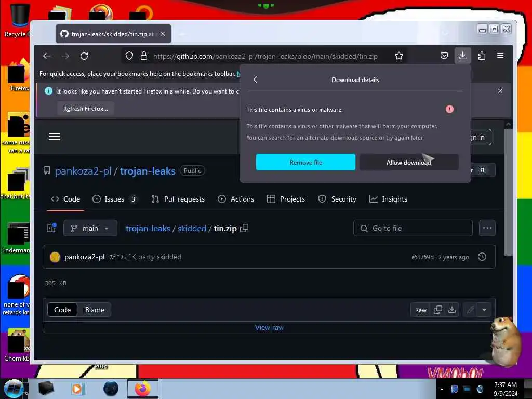Go back in Download details panel
Image resolution: width=532 pixels, height=399 pixels.
[256, 79]
